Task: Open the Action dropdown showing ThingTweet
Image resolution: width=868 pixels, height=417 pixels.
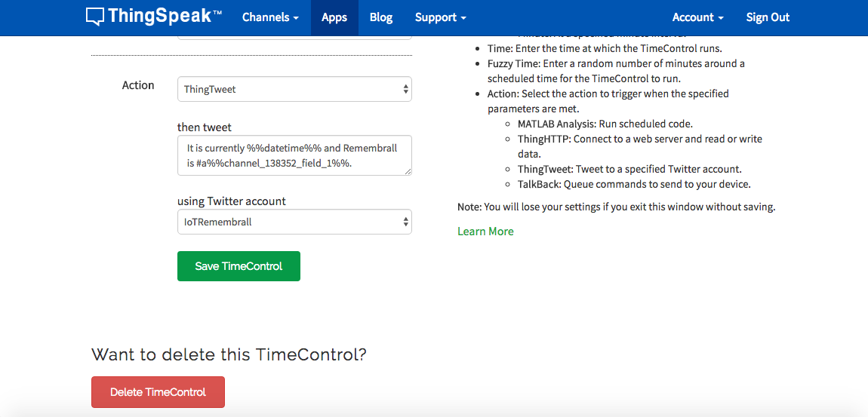Action: pos(294,89)
